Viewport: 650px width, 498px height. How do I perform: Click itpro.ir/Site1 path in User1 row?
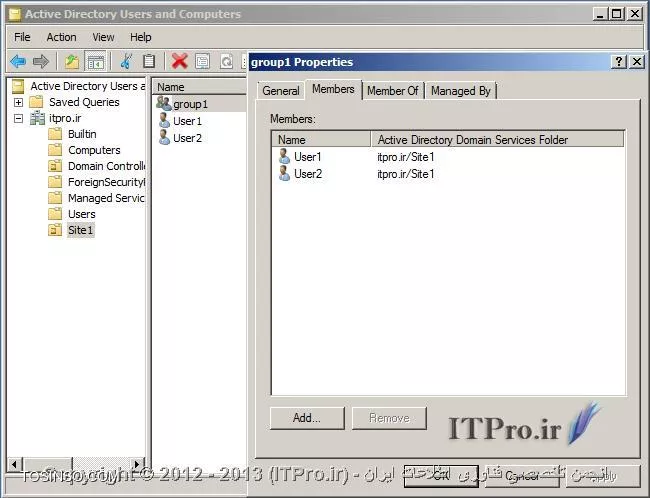click(x=405, y=157)
